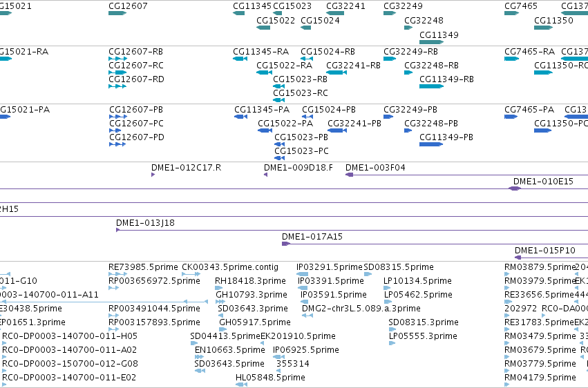Click transcript CG32249-RB
Screen dimensions: 588x388
tap(410, 51)
